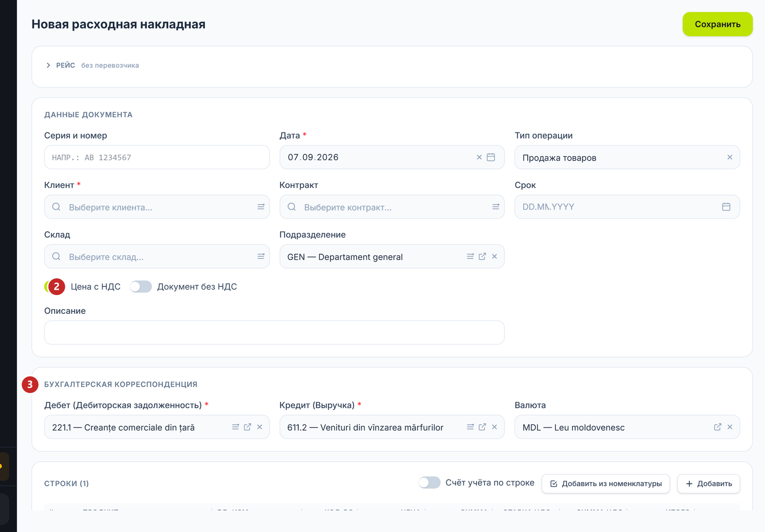The height and width of the screenshot is (532, 765).
Task: Clear the Валюта MDL selection
Action: coord(730,427)
